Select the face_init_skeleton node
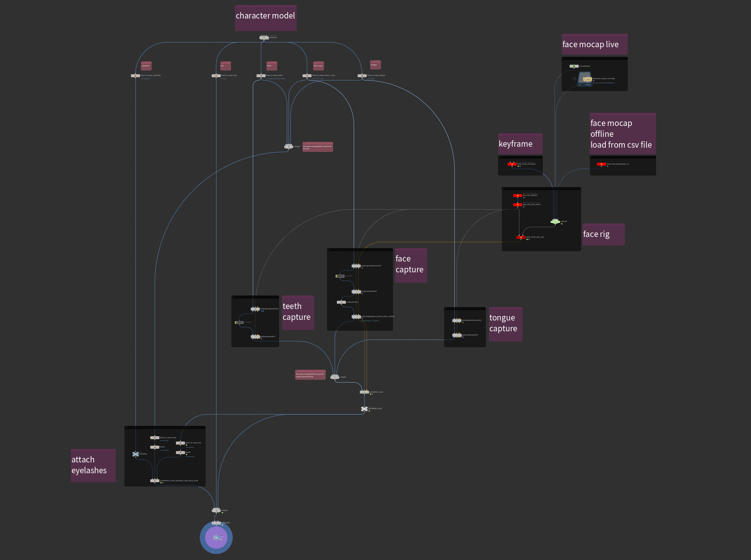 [x=518, y=195]
